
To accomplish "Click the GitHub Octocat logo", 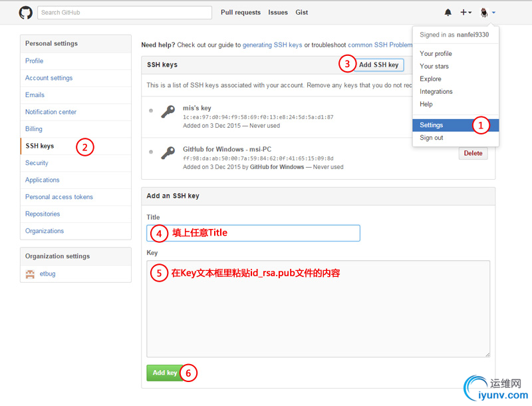I will (25, 13).
